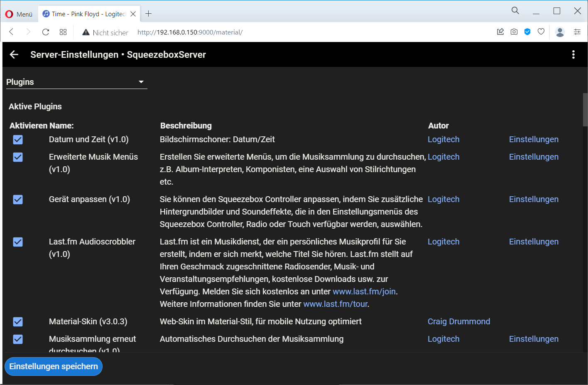Open the ad blocker shield icon
This screenshot has width=588, height=385.
pyautogui.click(x=527, y=32)
